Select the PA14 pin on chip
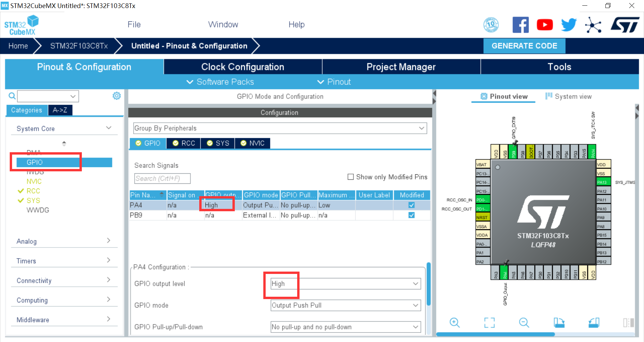644x342 pixels. (x=592, y=152)
